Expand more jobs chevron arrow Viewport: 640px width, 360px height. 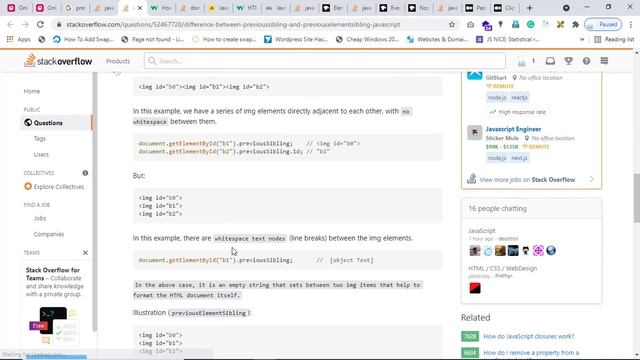(x=591, y=180)
